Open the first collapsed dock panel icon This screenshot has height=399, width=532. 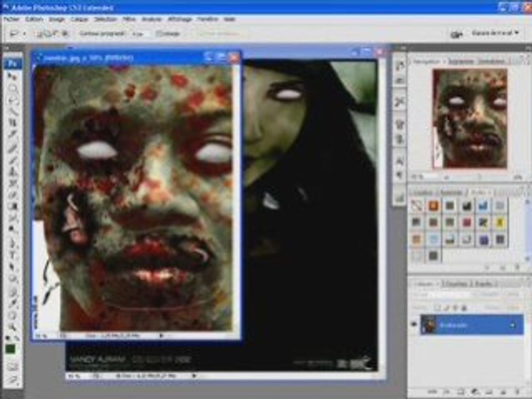tap(400, 65)
